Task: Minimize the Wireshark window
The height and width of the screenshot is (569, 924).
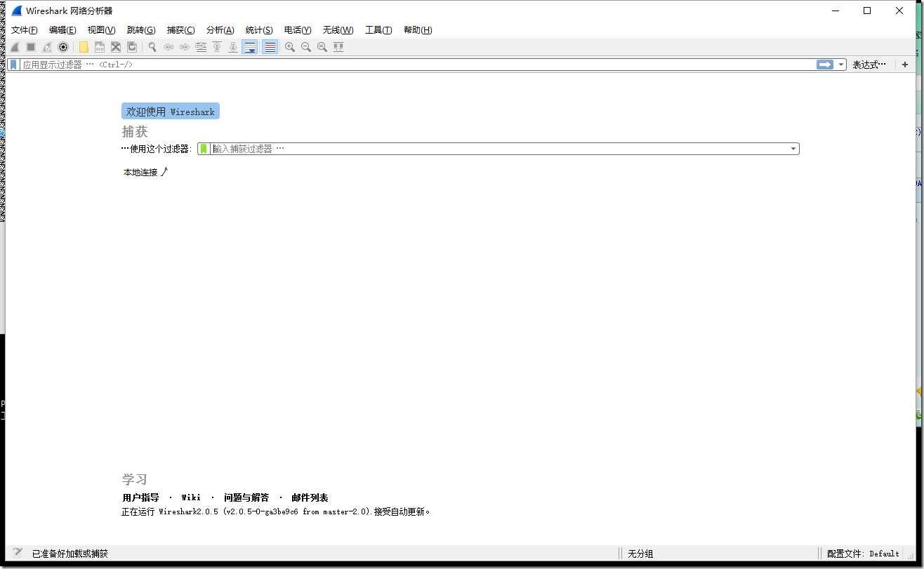Action: [835, 11]
